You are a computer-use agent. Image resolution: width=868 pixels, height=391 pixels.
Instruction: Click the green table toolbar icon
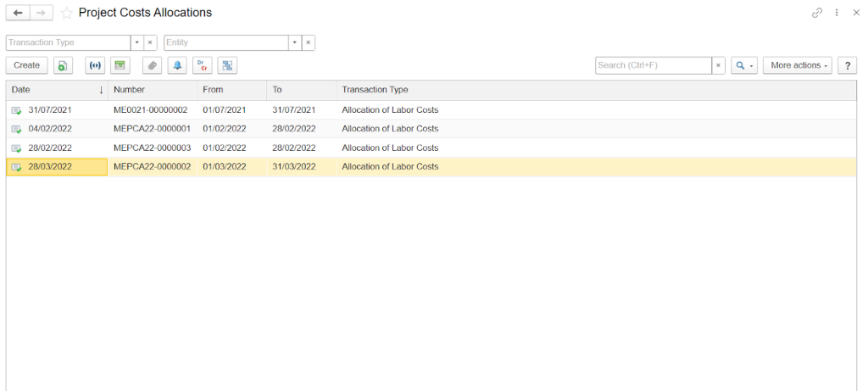click(120, 65)
